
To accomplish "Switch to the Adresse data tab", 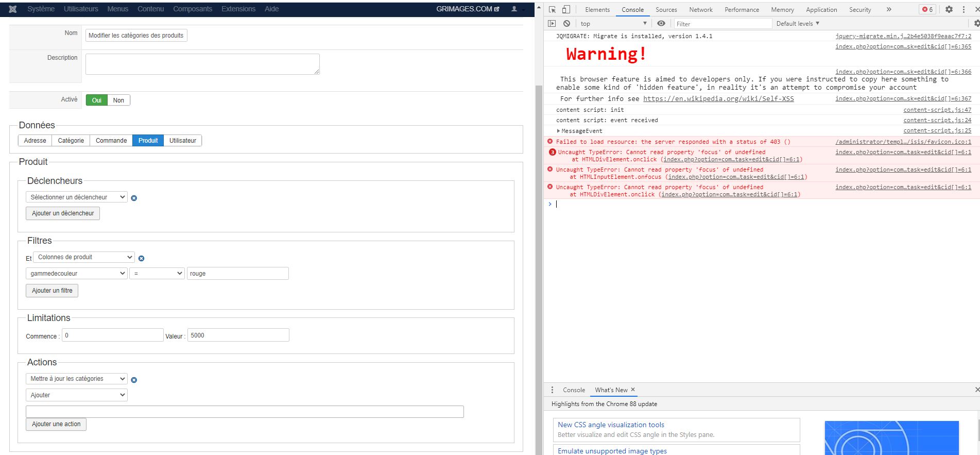I will pos(35,141).
